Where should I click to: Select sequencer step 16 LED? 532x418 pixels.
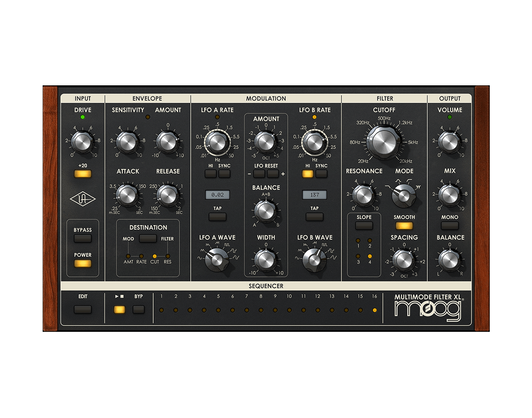coord(375,310)
